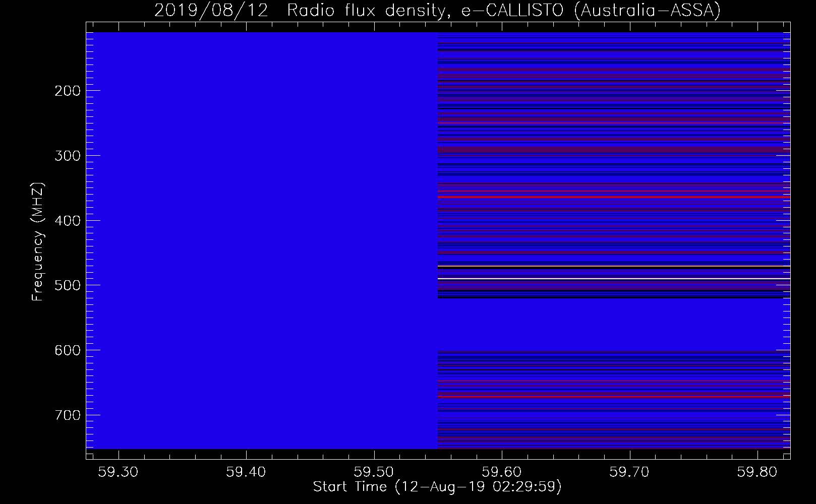Click the 59.30 time tick label
This screenshot has width=816, height=504.
pyautogui.click(x=118, y=471)
